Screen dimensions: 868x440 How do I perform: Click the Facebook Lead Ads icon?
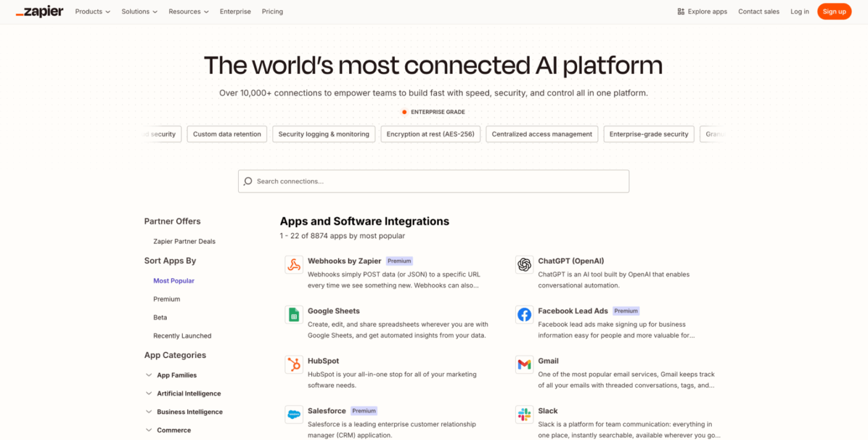point(524,315)
